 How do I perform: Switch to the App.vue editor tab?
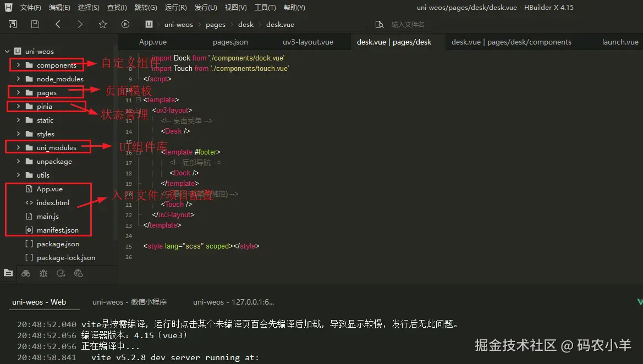point(153,42)
